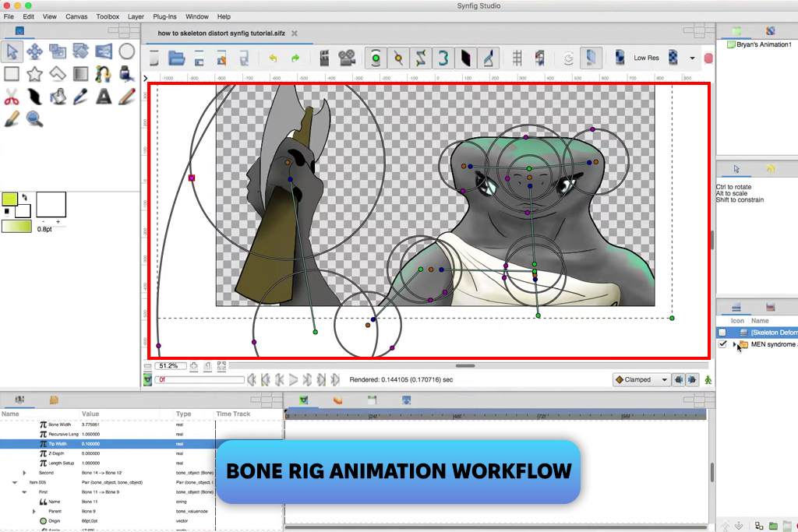Open the canvas menu arrow by the ruler
The height and width of the screenshot is (532, 798).
(145, 79)
